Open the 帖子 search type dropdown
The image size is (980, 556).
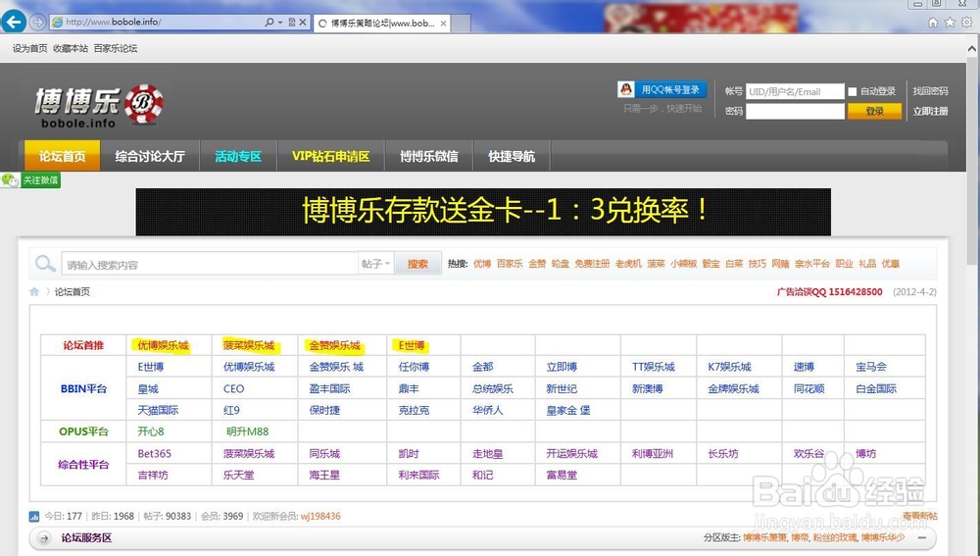coord(375,264)
